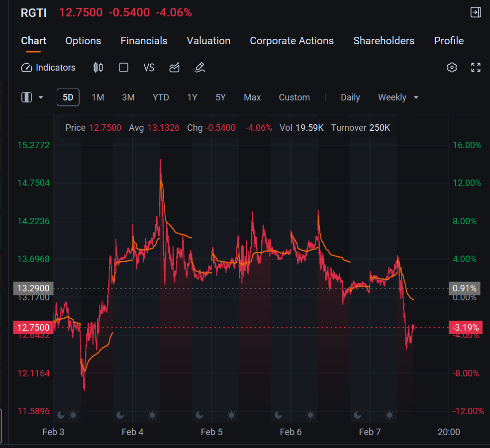Switch to Daily interval
490x448 pixels.
tap(350, 97)
